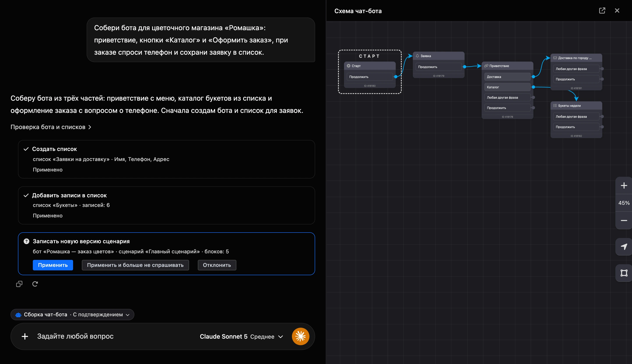Screen dimensions: 632x364
Task: Expand «Проверка бота и списков» section
Action: (x=51, y=127)
